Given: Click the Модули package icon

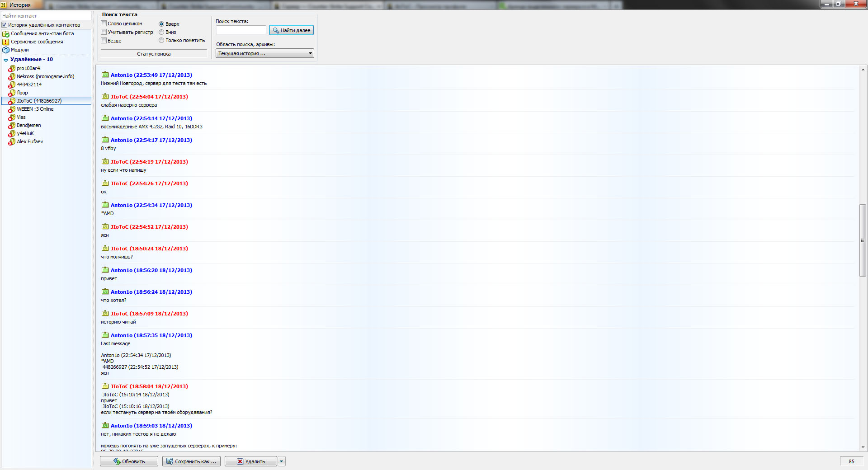Looking at the screenshot, I should point(6,50).
